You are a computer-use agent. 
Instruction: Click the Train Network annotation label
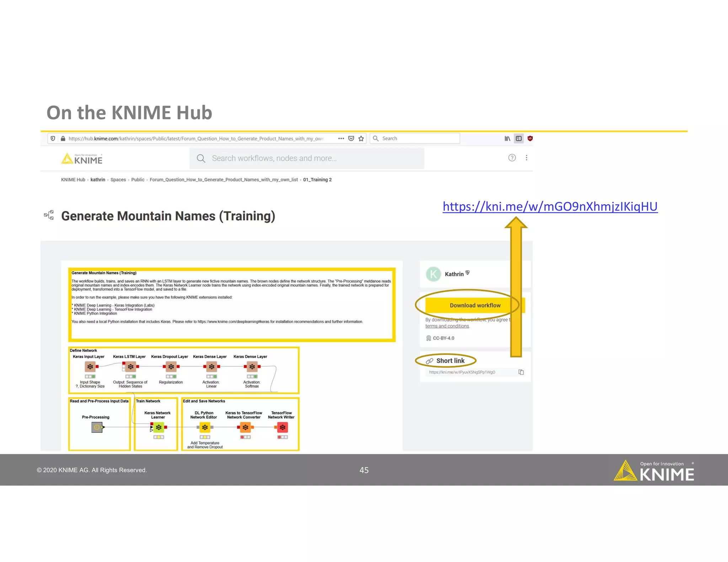point(148,401)
